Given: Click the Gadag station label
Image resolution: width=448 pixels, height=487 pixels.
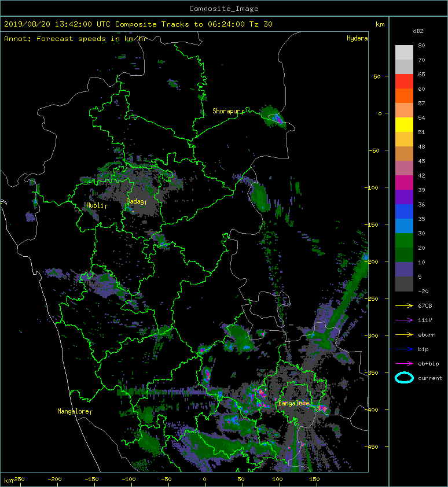Looking at the screenshot, I should coord(135,202).
